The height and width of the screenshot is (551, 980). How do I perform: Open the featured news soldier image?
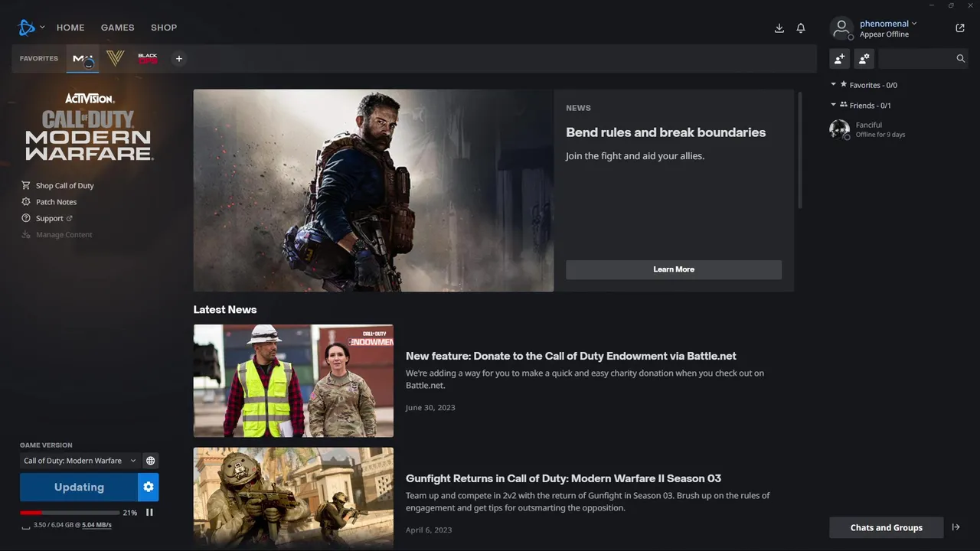click(373, 191)
